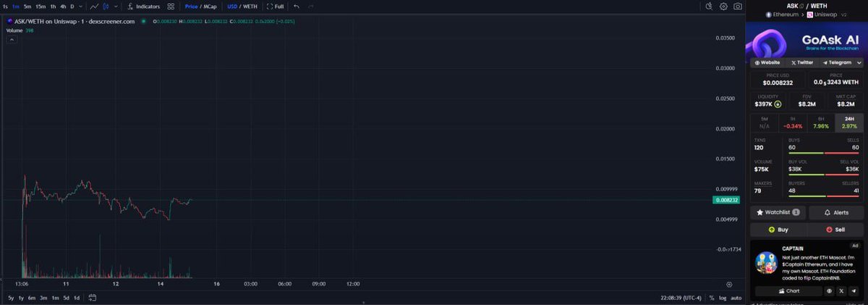Open the CAPTAIN ad Telegram icon
This screenshot has height=305, width=868.
[x=854, y=291]
